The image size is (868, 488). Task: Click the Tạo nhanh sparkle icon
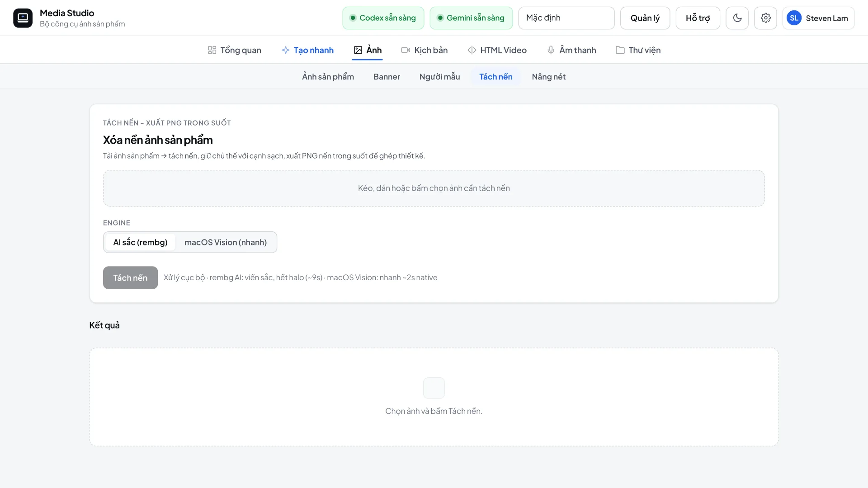[x=286, y=50]
